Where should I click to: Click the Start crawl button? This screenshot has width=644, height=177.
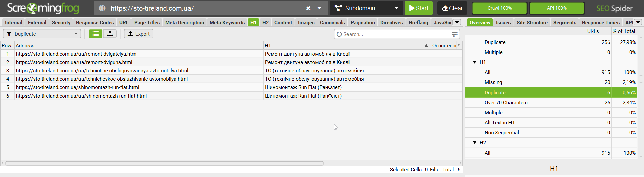tap(419, 8)
